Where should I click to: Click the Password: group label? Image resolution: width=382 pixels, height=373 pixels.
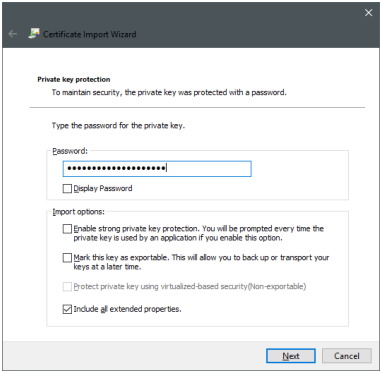70,151
